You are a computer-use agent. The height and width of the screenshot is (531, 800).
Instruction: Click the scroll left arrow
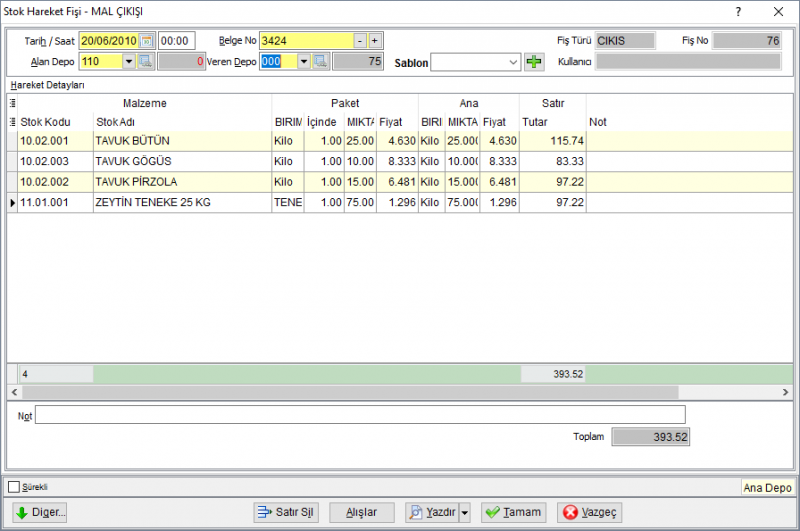pos(14,392)
